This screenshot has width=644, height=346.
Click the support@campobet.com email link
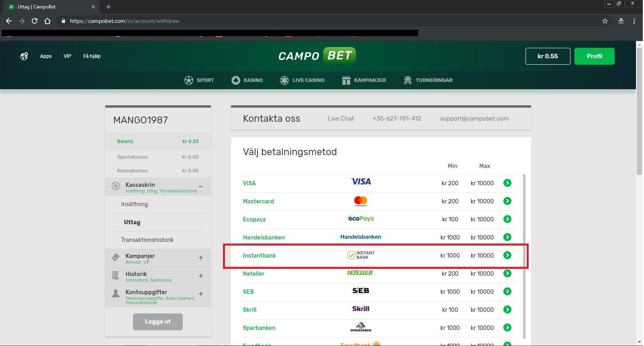coord(474,119)
